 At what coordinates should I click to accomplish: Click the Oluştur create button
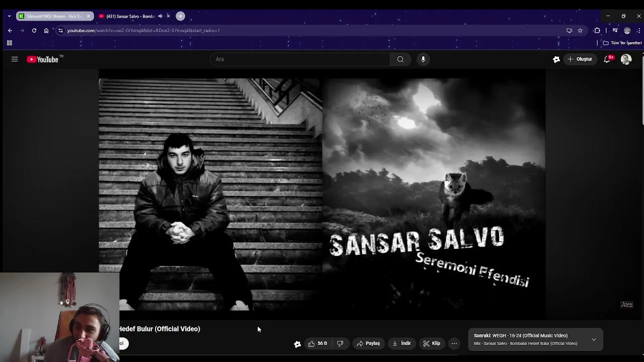coord(580,59)
